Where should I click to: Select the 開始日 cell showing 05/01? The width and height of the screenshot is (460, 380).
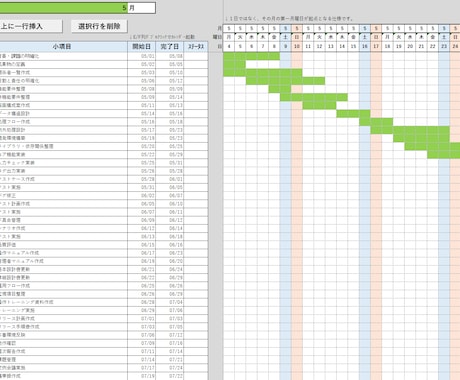(x=141, y=56)
